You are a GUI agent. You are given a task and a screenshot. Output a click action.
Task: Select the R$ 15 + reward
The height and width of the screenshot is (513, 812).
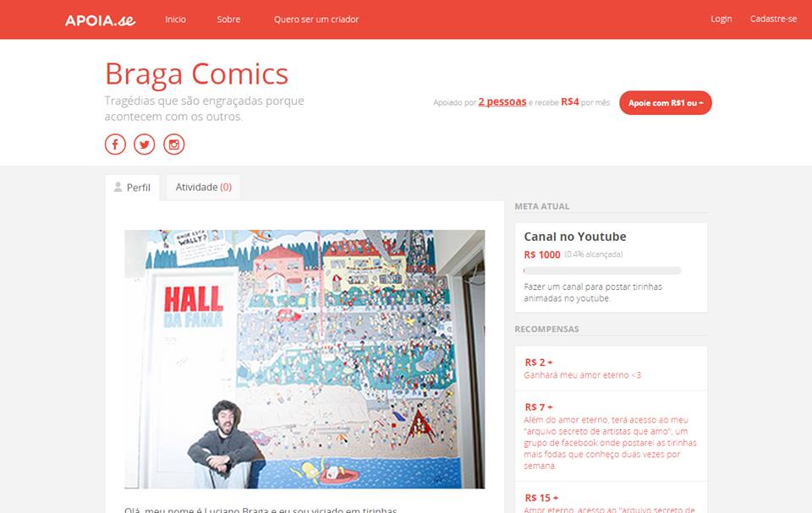[x=611, y=498]
